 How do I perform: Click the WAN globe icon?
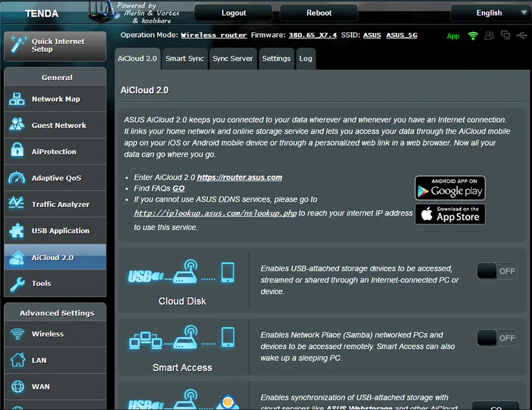(18, 386)
